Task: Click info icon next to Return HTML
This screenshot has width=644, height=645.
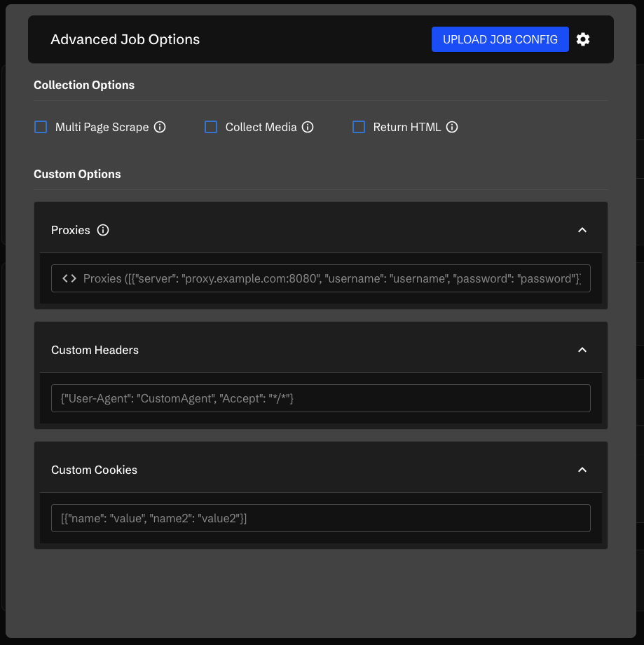Action: [x=452, y=127]
